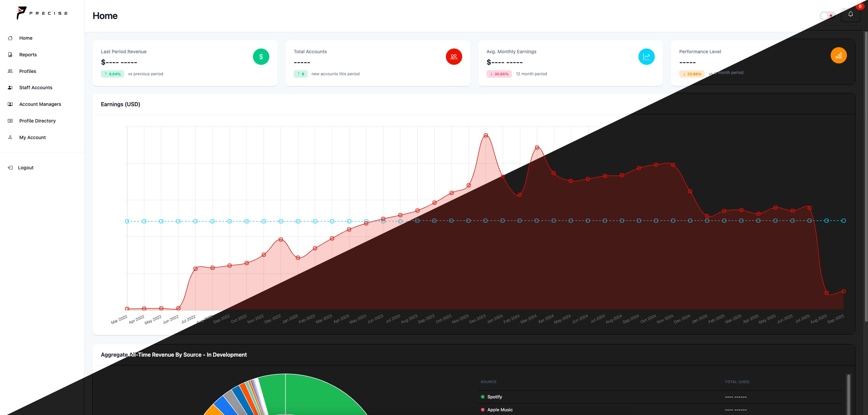
Task: Click the Staff Accounts icon in the sidebar
Action: pyautogui.click(x=10, y=87)
